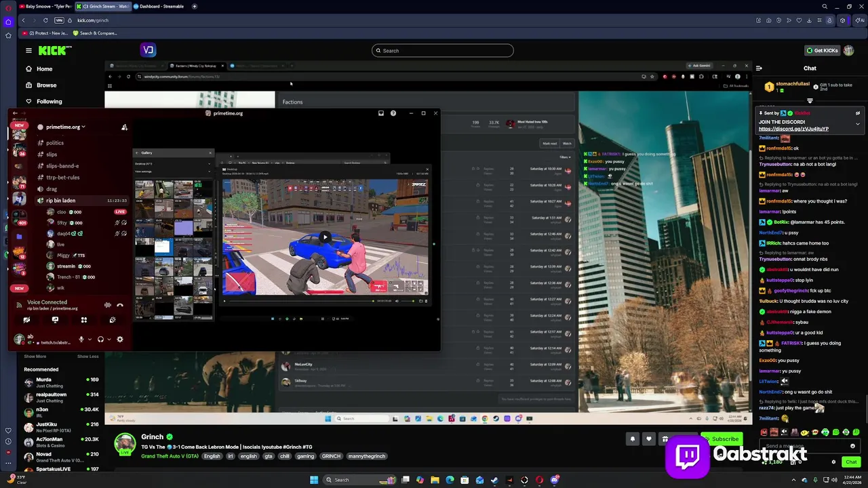Open a new browser tab

click(x=195, y=6)
